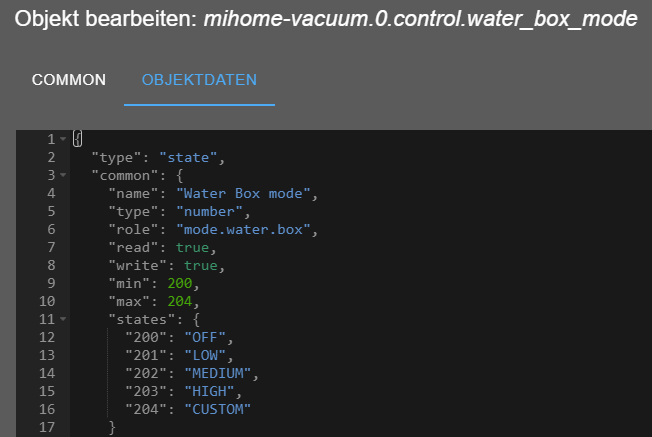The width and height of the screenshot is (652, 437).
Task: Click the "CUSTOM" state value on line 16
Action: coord(218,409)
